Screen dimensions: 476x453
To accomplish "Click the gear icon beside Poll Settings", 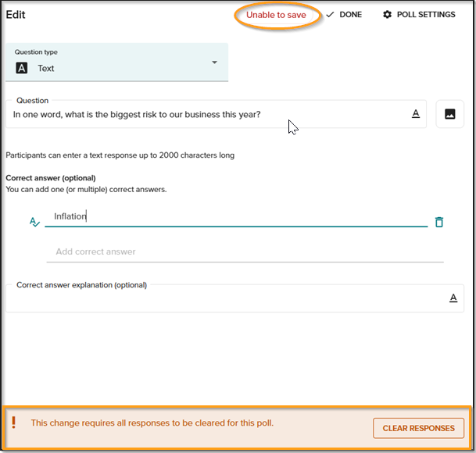I will [x=388, y=15].
